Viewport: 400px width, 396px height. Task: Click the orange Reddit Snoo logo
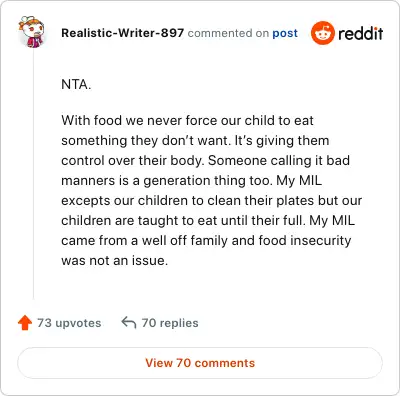pyautogui.click(x=322, y=33)
